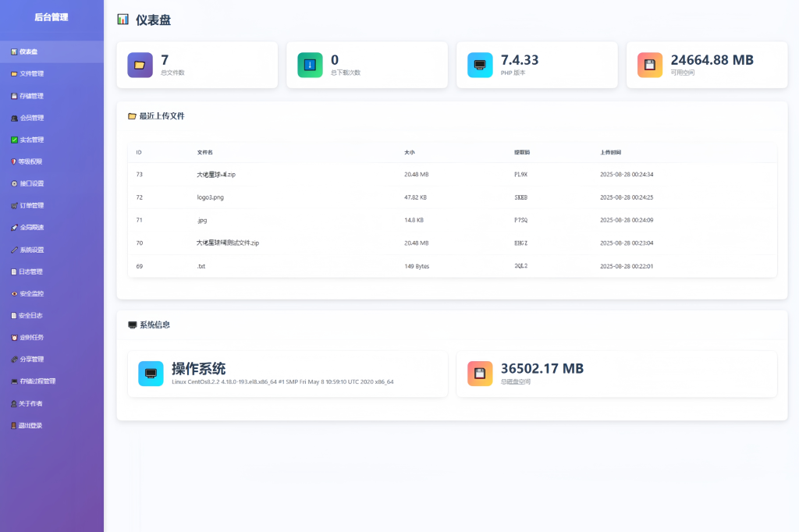Image resolution: width=799 pixels, height=532 pixels.
Task: Click the floppy disk icon beside 24664.88 MB
Action: pos(650,65)
